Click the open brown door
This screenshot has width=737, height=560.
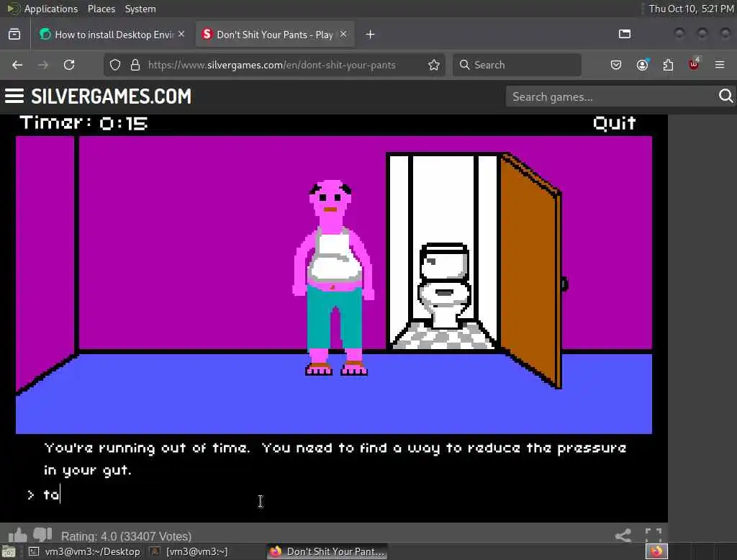click(x=531, y=271)
